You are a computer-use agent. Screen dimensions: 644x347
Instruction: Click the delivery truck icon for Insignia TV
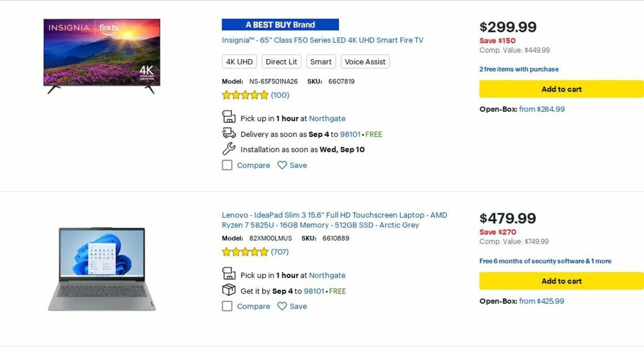[229, 133]
